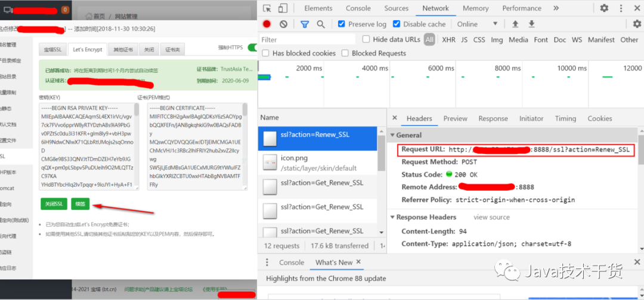Close the request details pane

pyautogui.click(x=395, y=118)
